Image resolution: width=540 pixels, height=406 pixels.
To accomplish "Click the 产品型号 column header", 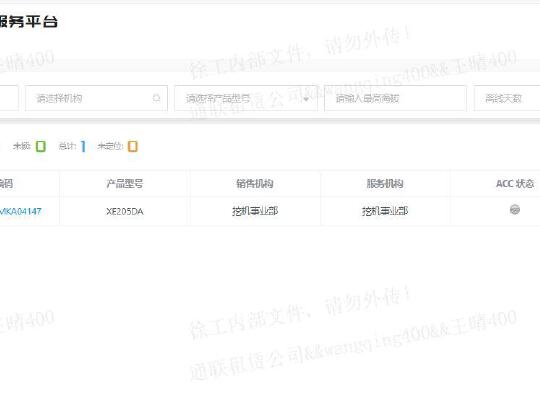I will click(125, 184).
